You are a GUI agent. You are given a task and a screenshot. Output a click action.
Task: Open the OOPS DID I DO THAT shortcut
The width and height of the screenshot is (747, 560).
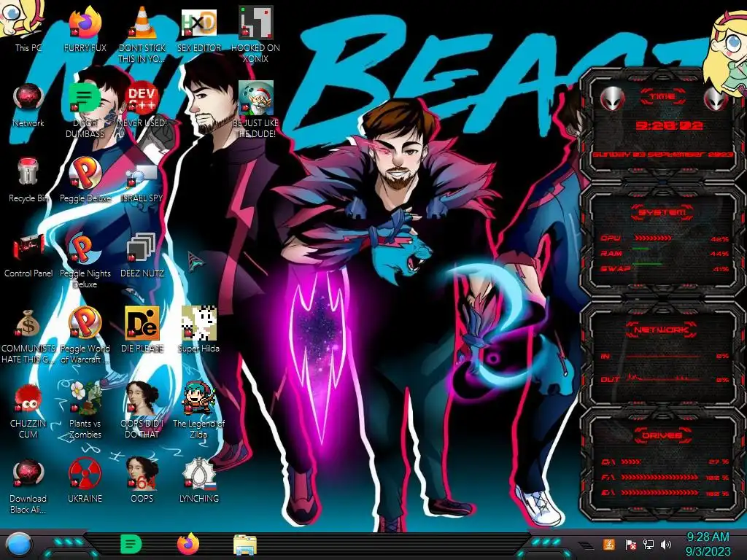[142, 411]
